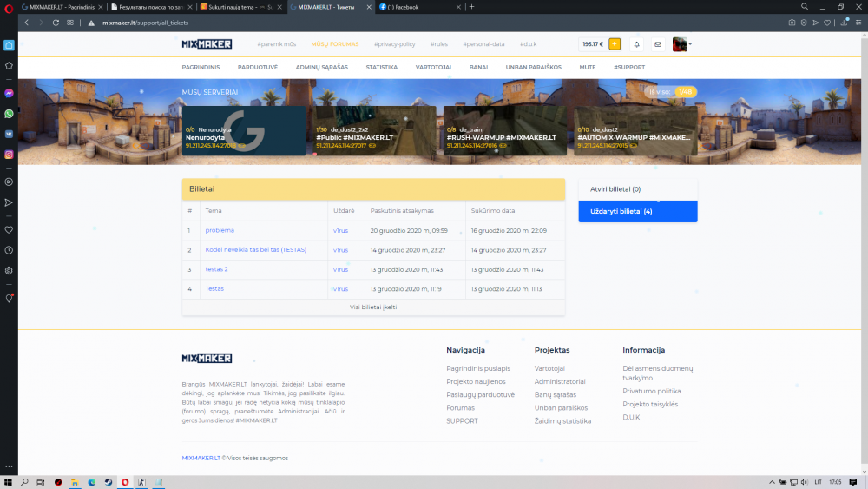868x489 pixels.
Task: Open WhatsApp from the browser sidebar
Action: pyautogui.click(x=9, y=114)
